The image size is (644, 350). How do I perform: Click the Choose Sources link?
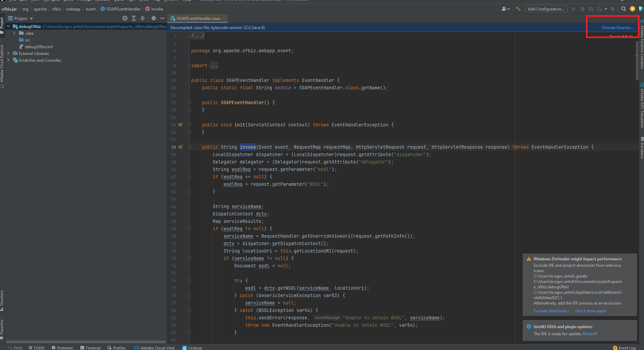point(617,28)
